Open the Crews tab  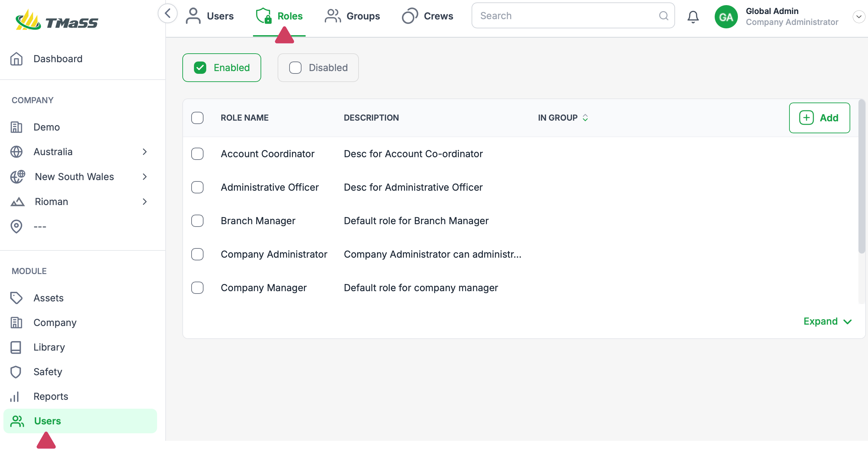click(x=428, y=16)
